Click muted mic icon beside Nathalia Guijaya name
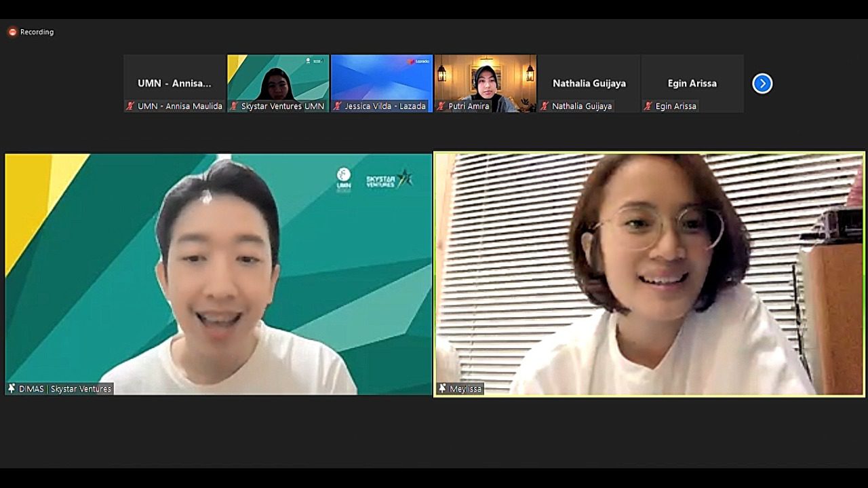 (545, 106)
